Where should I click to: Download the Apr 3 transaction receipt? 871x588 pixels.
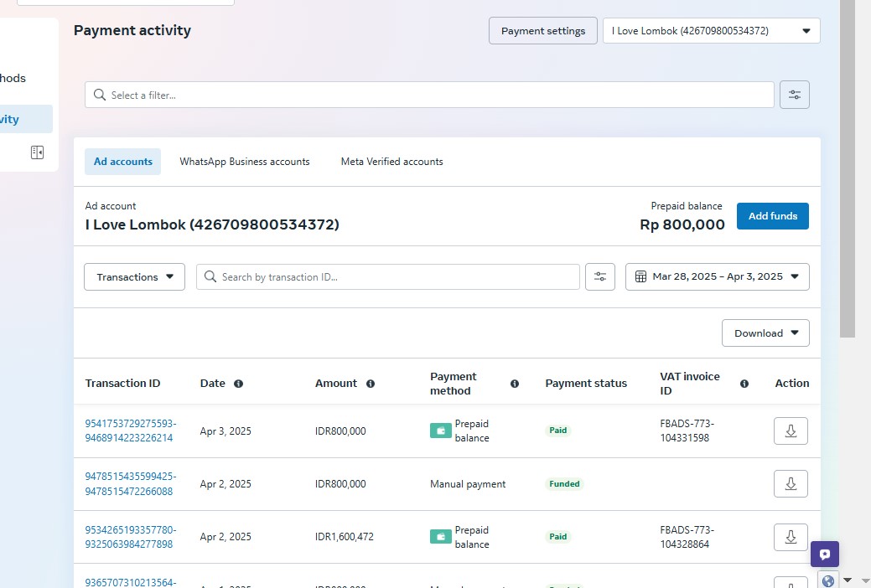point(790,431)
